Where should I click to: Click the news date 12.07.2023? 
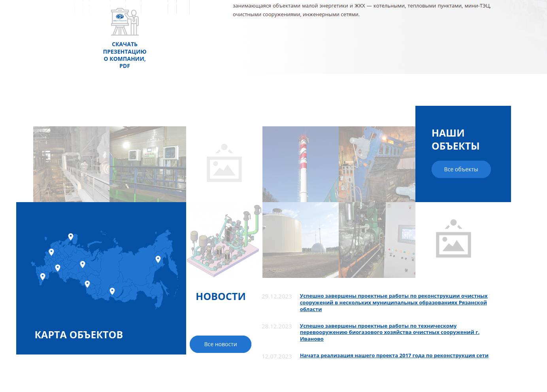point(277,356)
